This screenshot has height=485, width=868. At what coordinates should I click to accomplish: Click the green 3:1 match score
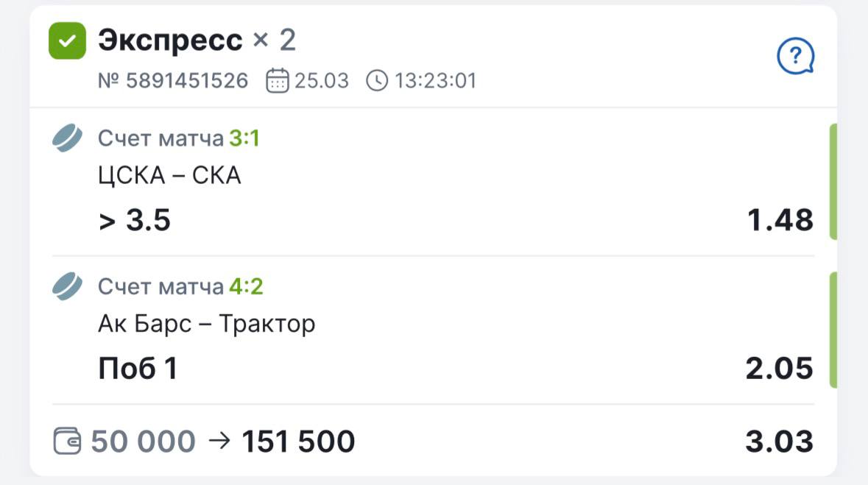244,138
